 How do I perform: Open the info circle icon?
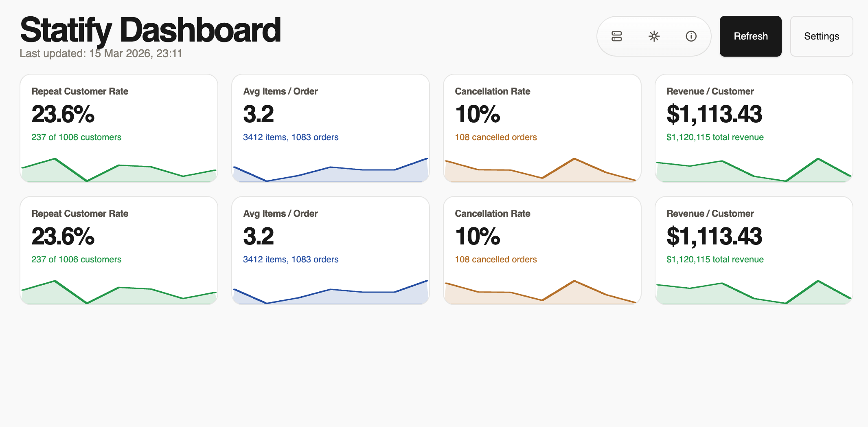tap(691, 36)
